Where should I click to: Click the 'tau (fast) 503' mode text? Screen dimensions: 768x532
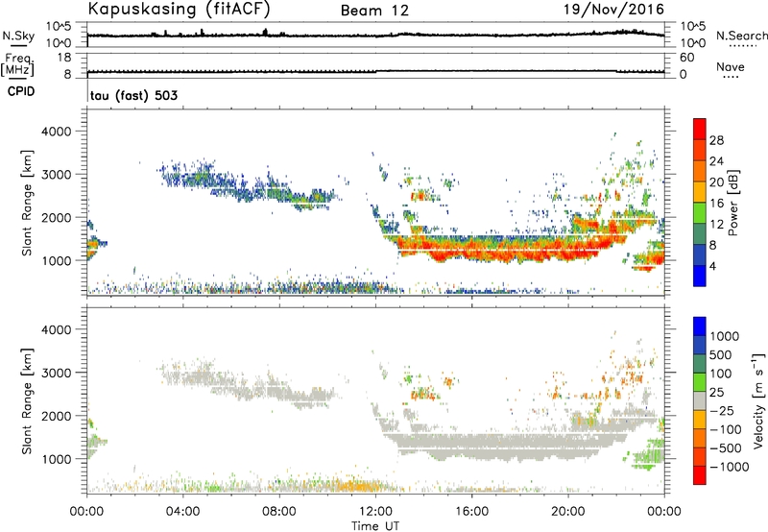tap(133, 95)
